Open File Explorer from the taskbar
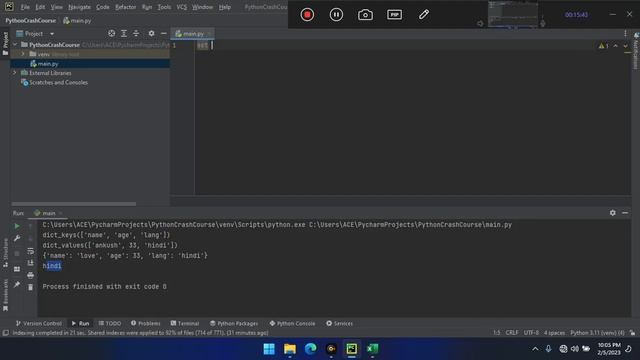The width and height of the screenshot is (640, 360). tap(290, 349)
